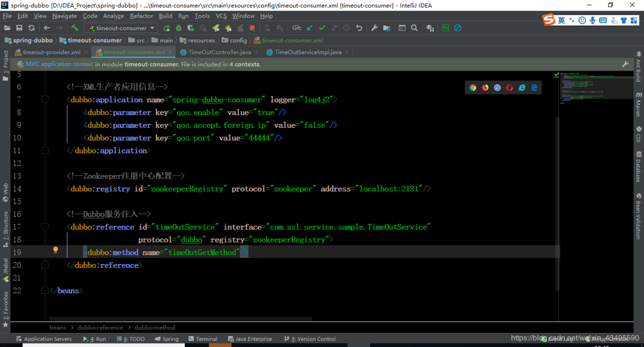
Task: Close the timeout-consumer.xml tab
Action: 171,52
